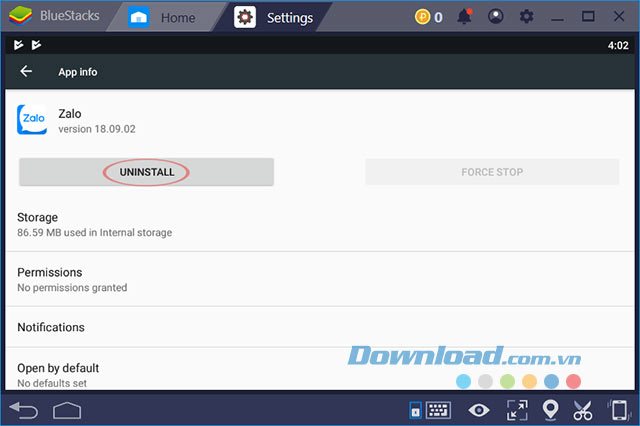The height and width of the screenshot is (426, 640).
Task: Open the keyboard controls icon
Action: pos(438,410)
